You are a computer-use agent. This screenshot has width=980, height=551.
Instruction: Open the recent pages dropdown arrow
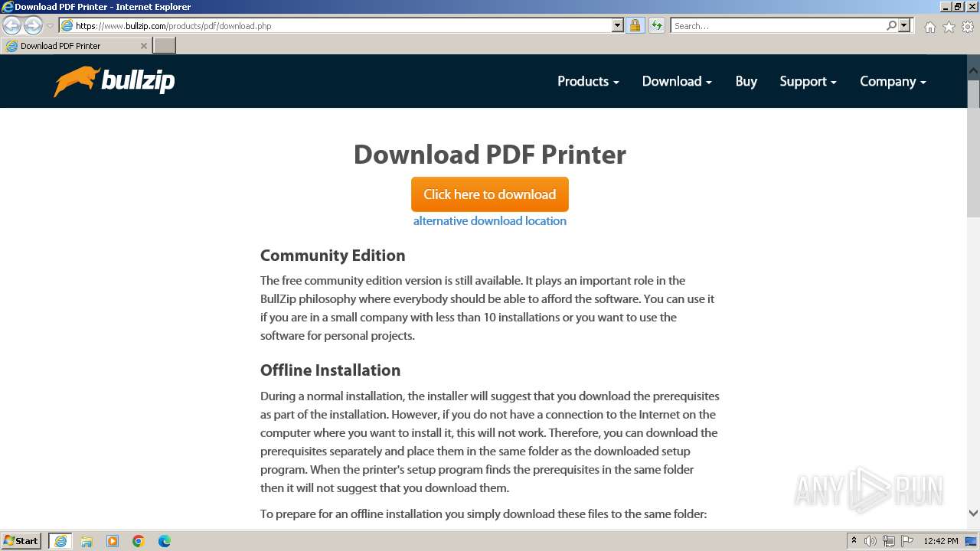(50, 26)
